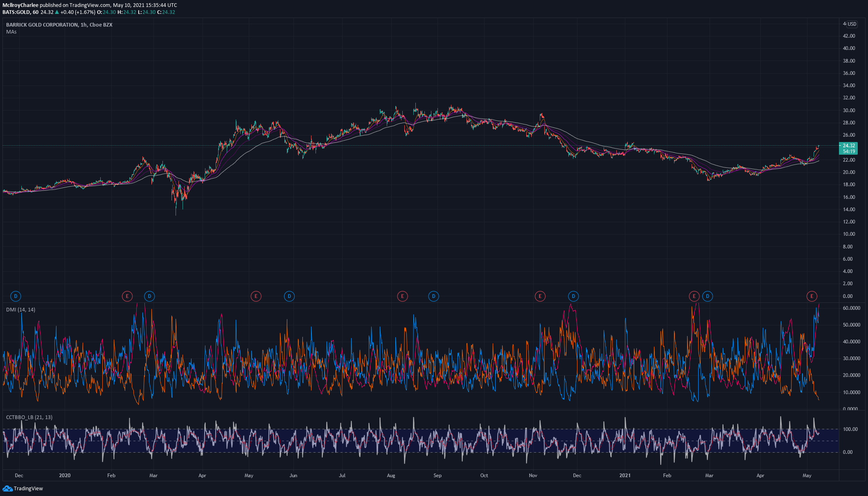868x496 pixels.
Task: Click the earnings marker in August 2020
Action: (x=402, y=296)
